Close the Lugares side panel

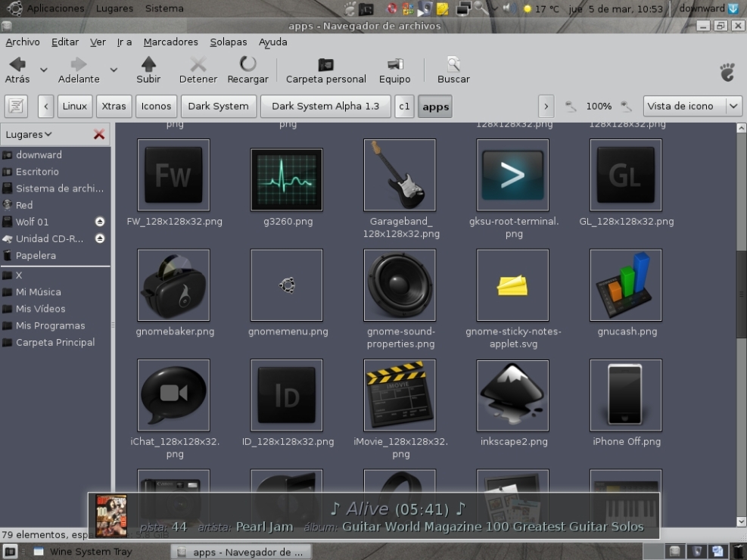pos(99,135)
